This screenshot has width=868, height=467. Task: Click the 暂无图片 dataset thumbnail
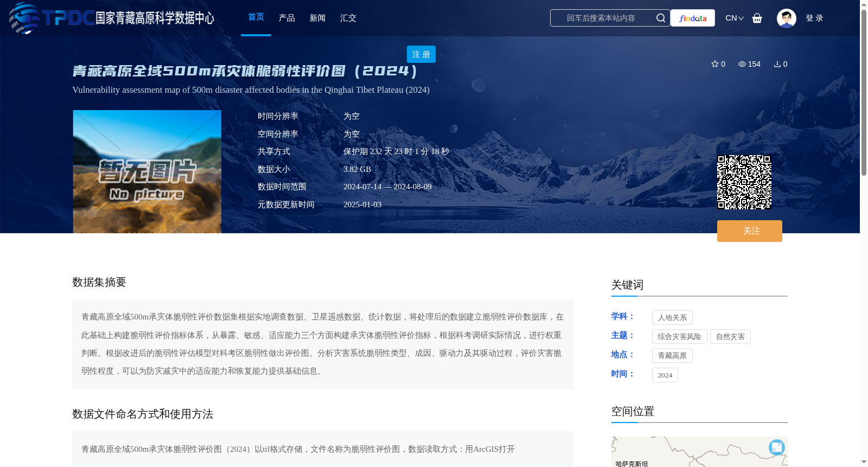click(x=147, y=171)
